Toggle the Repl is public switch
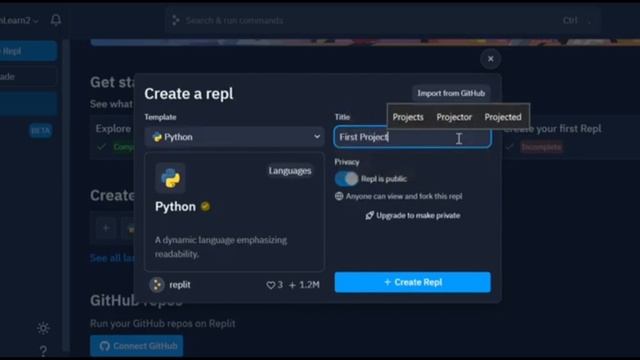 (346, 179)
